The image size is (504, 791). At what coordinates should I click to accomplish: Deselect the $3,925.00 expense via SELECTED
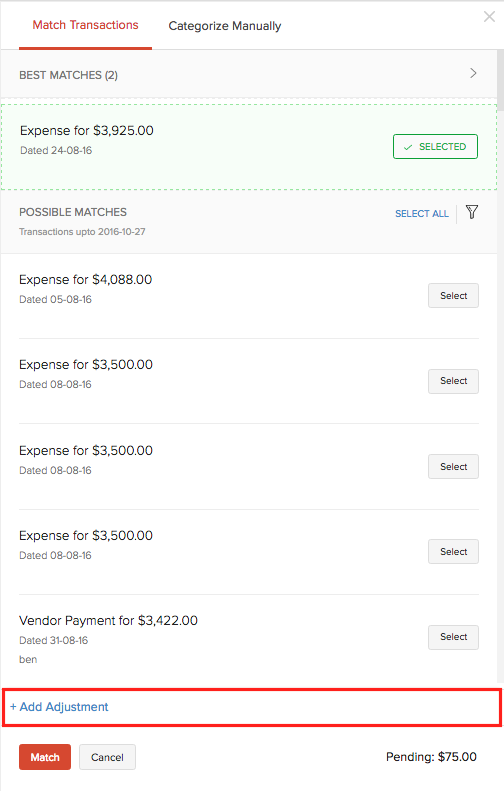[435, 146]
